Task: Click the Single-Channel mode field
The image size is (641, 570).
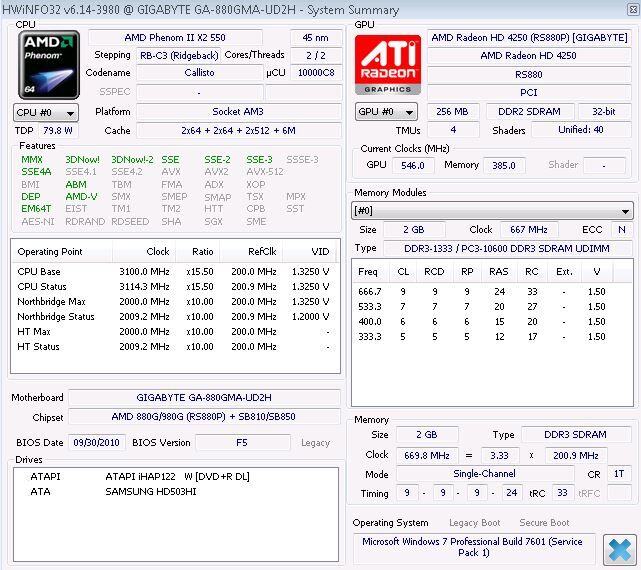Action: pyautogui.click(x=485, y=474)
